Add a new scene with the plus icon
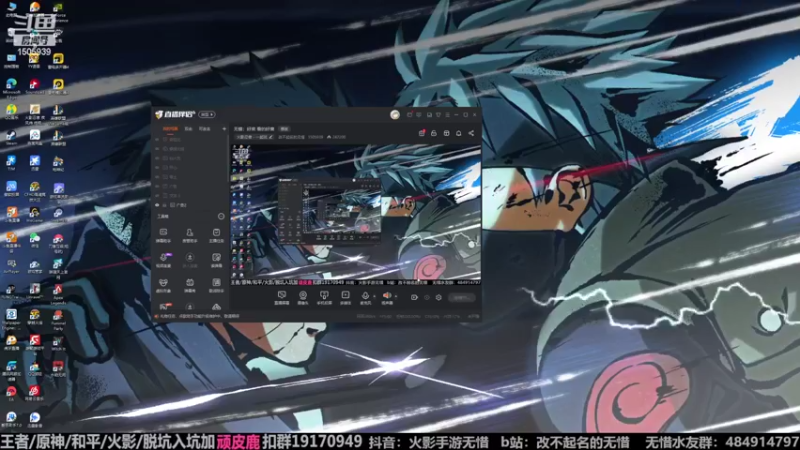 (224, 129)
